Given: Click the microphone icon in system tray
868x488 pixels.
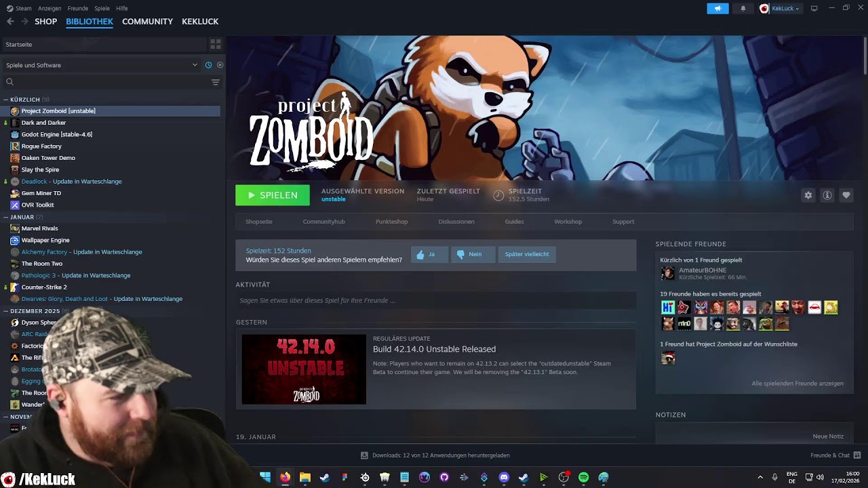Looking at the screenshot, I should coord(774,477).
